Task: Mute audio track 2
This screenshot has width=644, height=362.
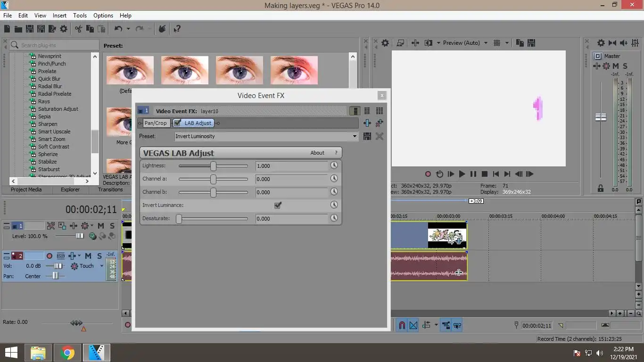Action: (x=88, y=256)
